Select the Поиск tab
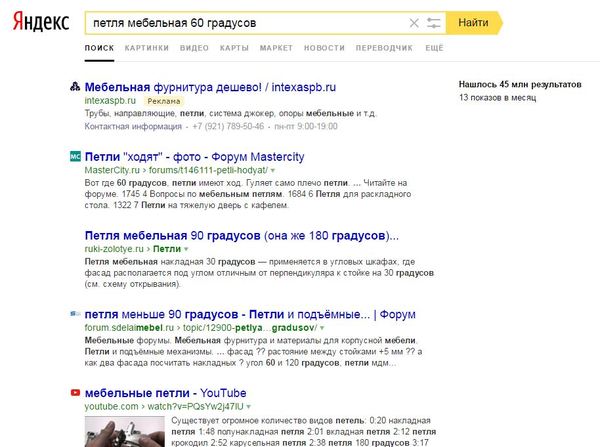This screenshot has width=600, height=447. coord(99,48)
